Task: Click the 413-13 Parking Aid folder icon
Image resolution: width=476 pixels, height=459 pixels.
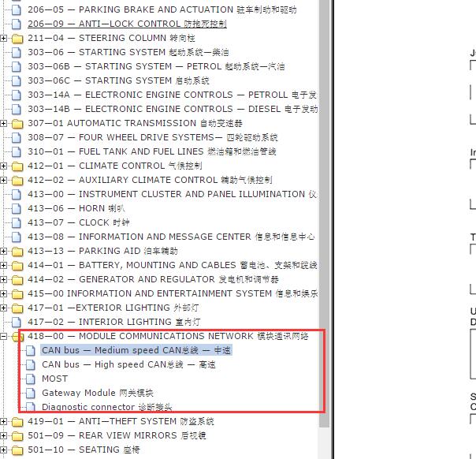Action: (x=17, y=252)
